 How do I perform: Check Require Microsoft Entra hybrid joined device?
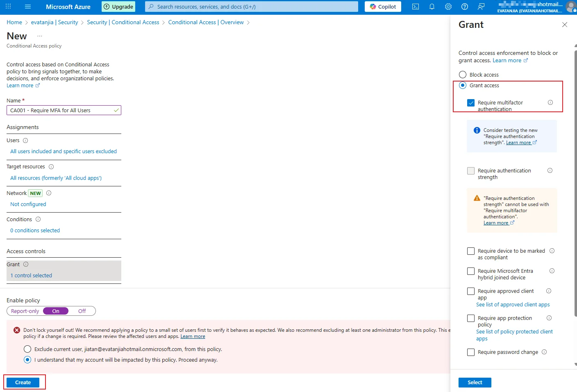[x=471, y=271]
